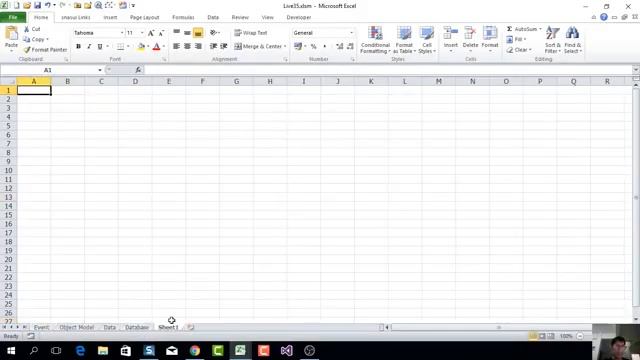Screen dimensions: 640x360
Task: Switch to the Insert ribbon tab
Action: pyautogui.click(x=110, y=18)
